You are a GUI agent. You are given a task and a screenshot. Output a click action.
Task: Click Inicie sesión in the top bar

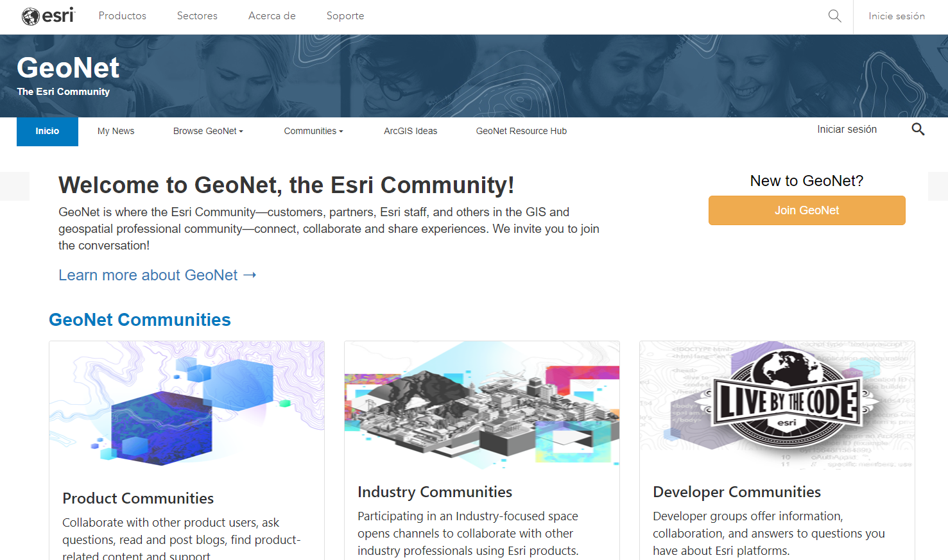coord(897,16)
